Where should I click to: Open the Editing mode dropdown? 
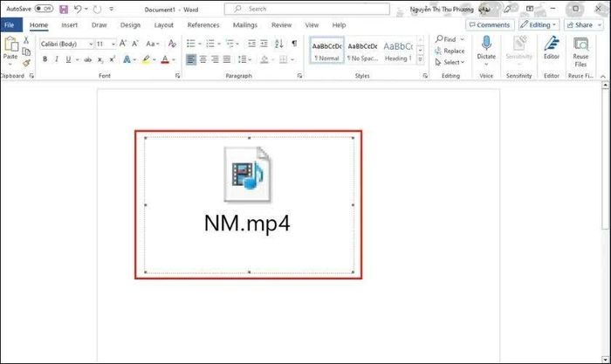[539, 25]
